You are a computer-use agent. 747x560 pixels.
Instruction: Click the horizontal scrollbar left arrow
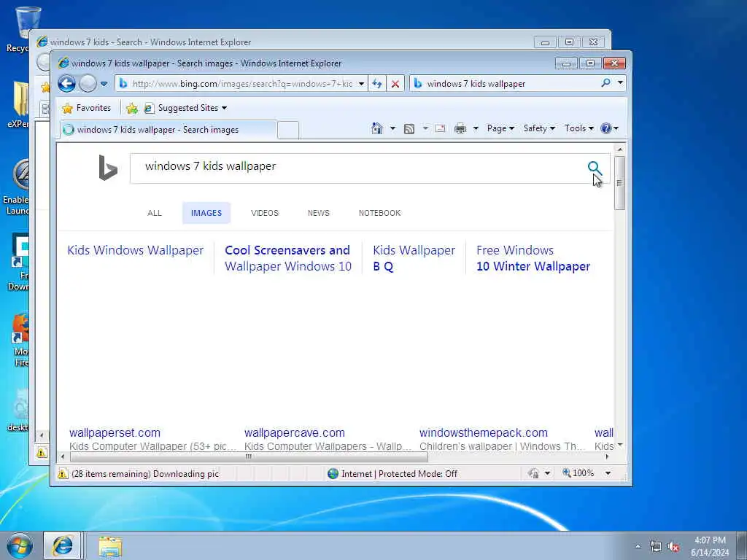coord(63,456)
